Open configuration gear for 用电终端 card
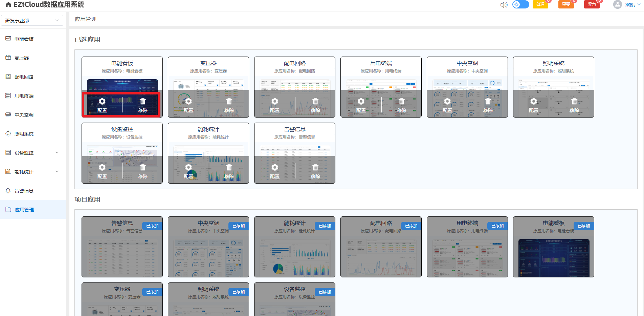644x316 pixels. 361,102
